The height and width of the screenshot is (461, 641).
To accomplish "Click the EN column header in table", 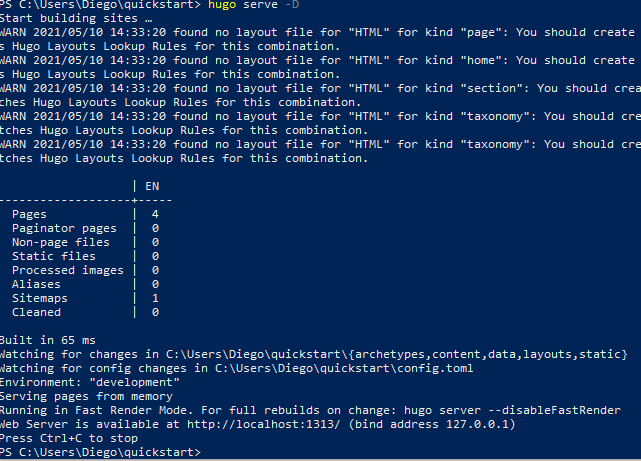I will (152, 186).
